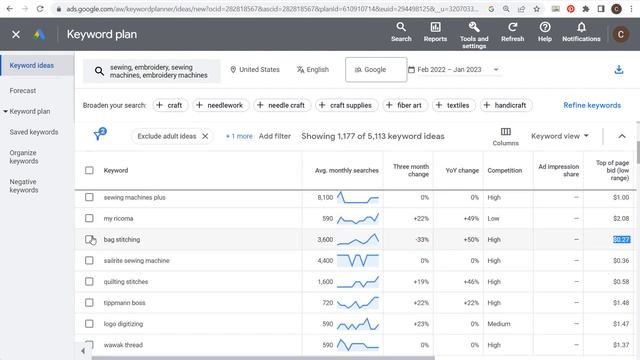640x360 pixels.
Task: Open browser extensions puzzle icon
Action: click(586, 9)
